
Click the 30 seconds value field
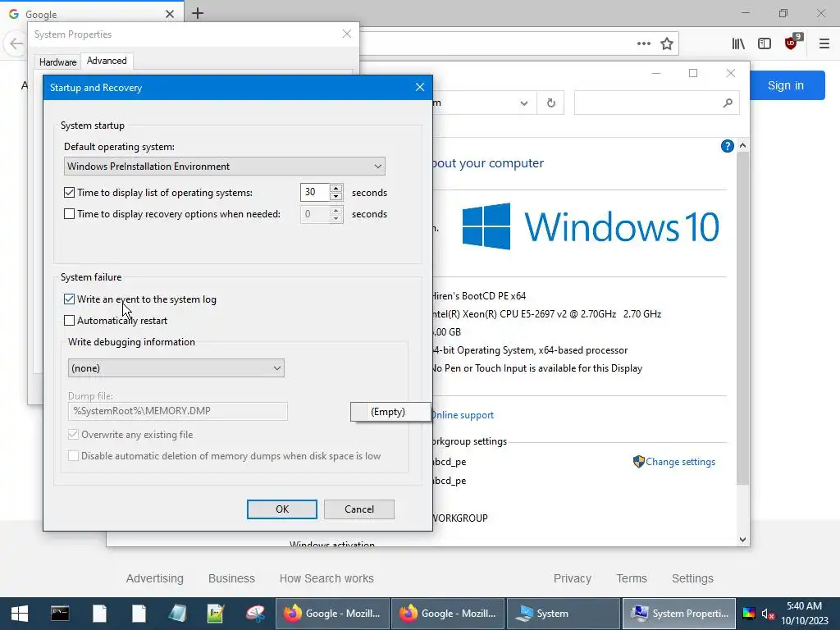pos(315,192)
